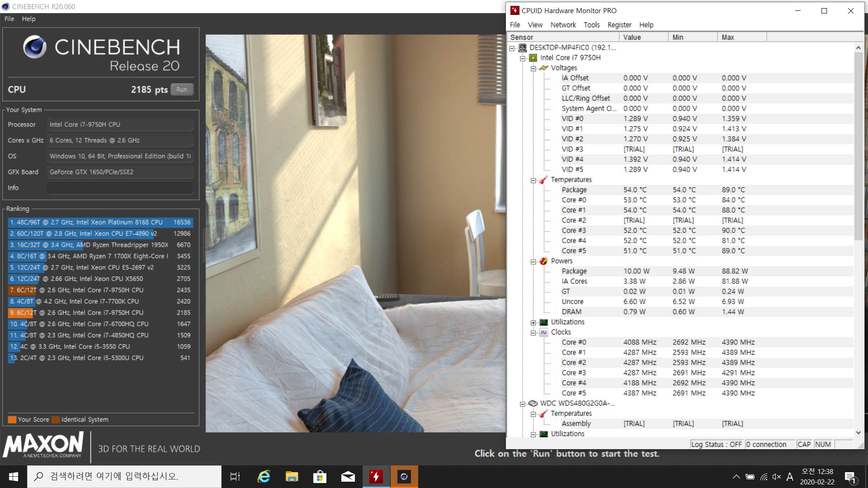Click the Voltages lightning icon
Image resolution: width=868 pixels, height=488 pixels.
click(544, 68)
